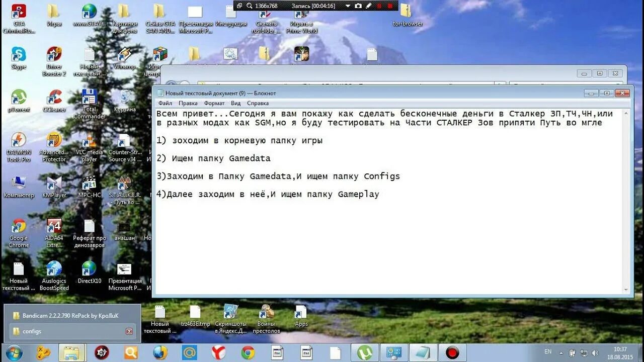Take a Bandicam screenshot with the camera icon
The width and height of the screenshot is (644, 362).
pos(358,6)
